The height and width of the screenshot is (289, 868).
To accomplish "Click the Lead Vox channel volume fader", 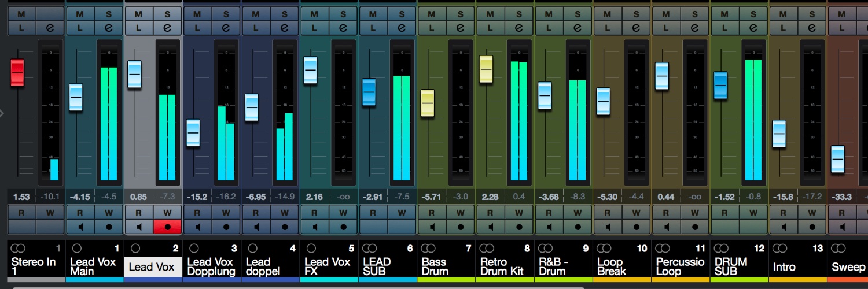I will pos(135,74).
